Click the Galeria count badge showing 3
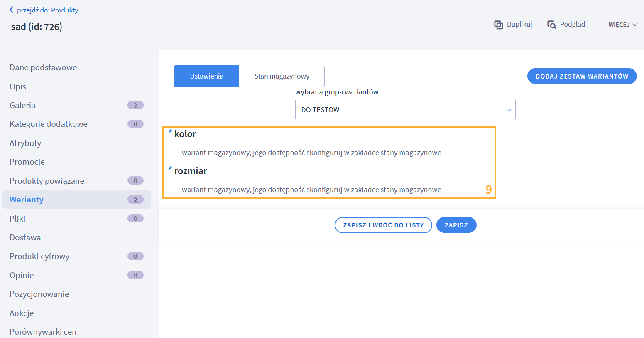Viewport: 644px width, 338px height. tap(135, 105)
